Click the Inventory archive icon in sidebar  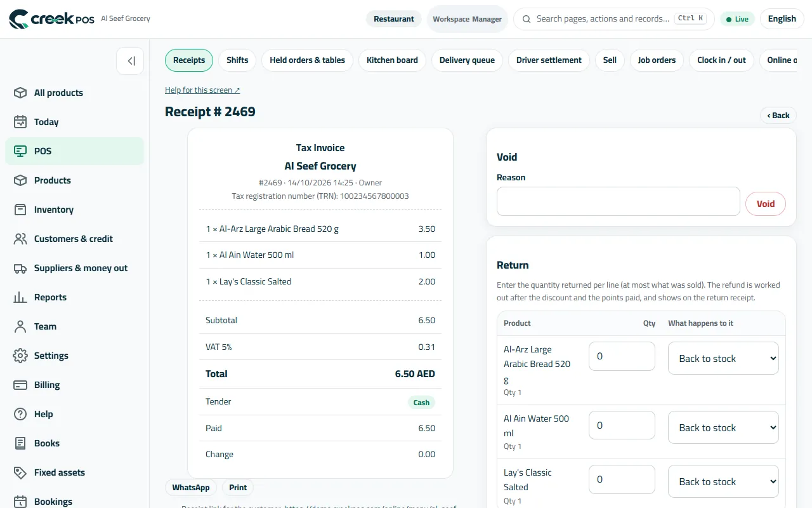20,210
